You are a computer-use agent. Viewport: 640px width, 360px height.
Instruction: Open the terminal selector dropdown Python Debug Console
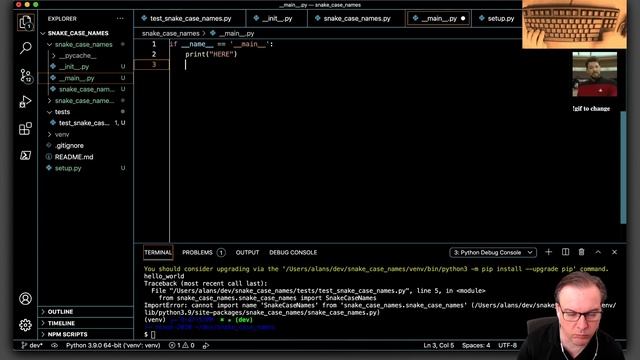coord(493,252)
